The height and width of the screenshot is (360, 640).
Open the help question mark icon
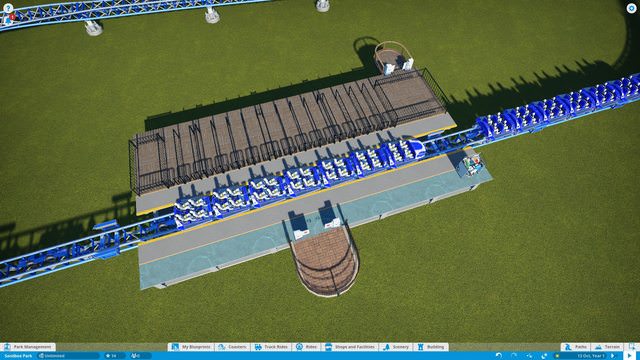tap(8, 8)
